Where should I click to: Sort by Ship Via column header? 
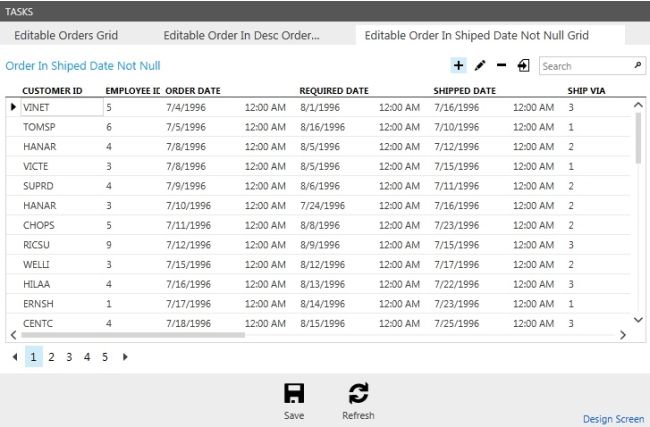point(586,91)
